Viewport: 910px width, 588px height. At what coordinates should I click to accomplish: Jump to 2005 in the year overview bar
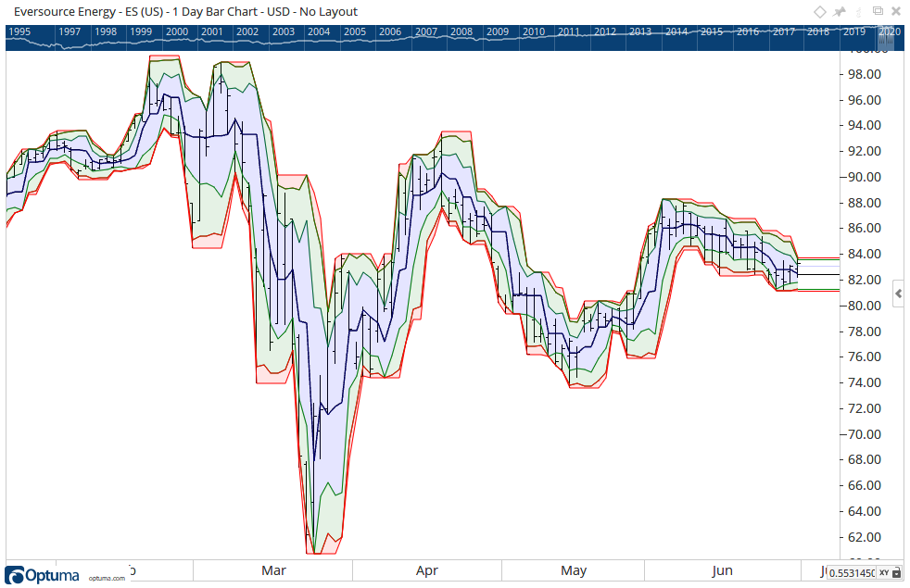pyautogui.click(x=355, y=31)
